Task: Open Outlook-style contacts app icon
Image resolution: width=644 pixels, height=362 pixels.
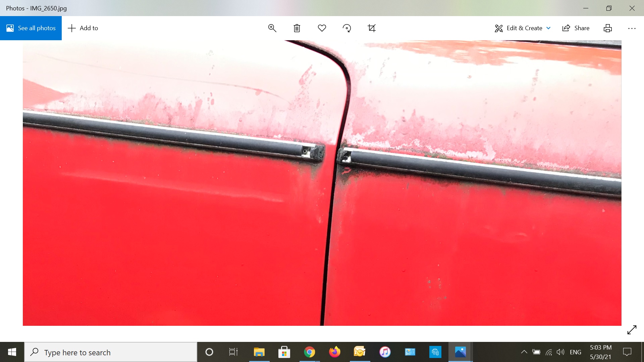Action: 410,352
